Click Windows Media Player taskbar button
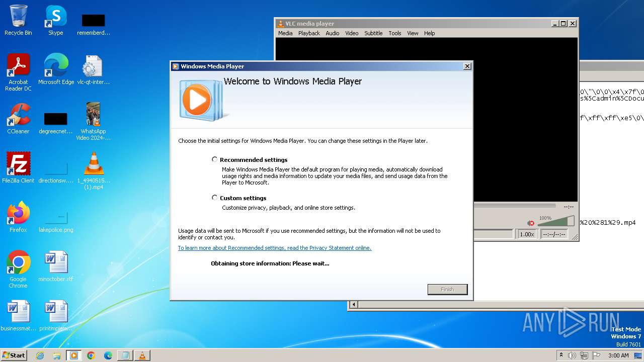 (x=74, y=355)
